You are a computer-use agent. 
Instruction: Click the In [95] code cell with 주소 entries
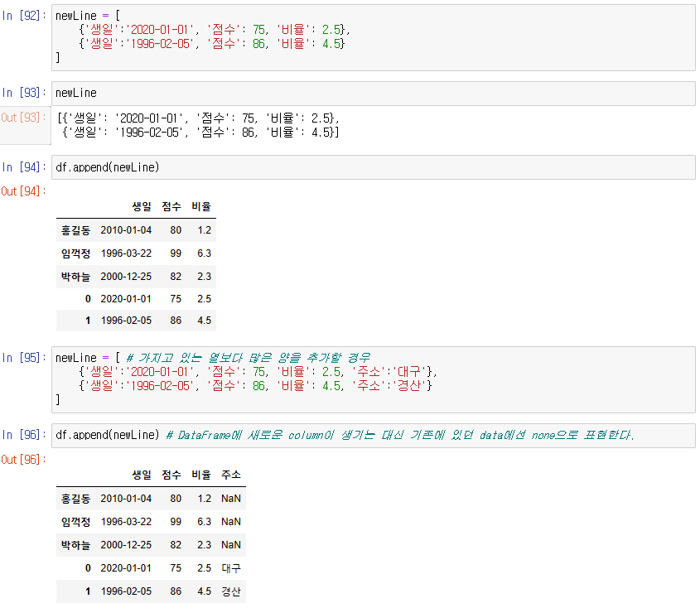(374, 379)
